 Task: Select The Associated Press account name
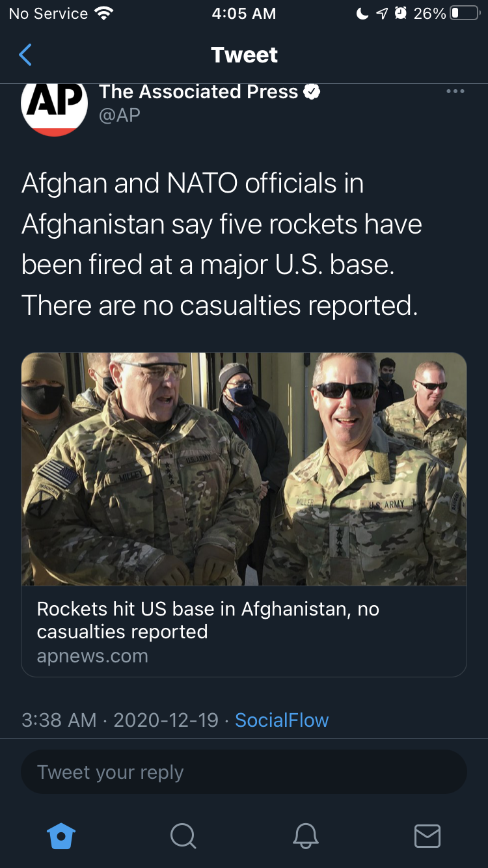[198, 92]
